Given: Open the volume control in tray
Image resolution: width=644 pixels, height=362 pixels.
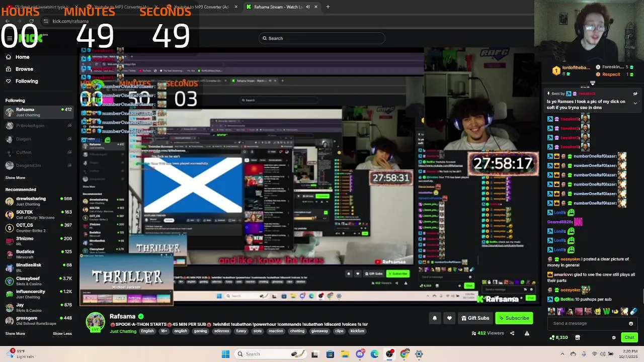Looking at the screenshot, I should 602,354.
